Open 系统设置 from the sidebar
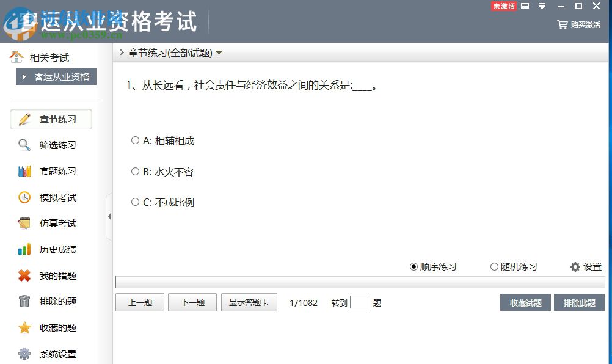The height and width of the screenshot is (364, 612). 24,354
